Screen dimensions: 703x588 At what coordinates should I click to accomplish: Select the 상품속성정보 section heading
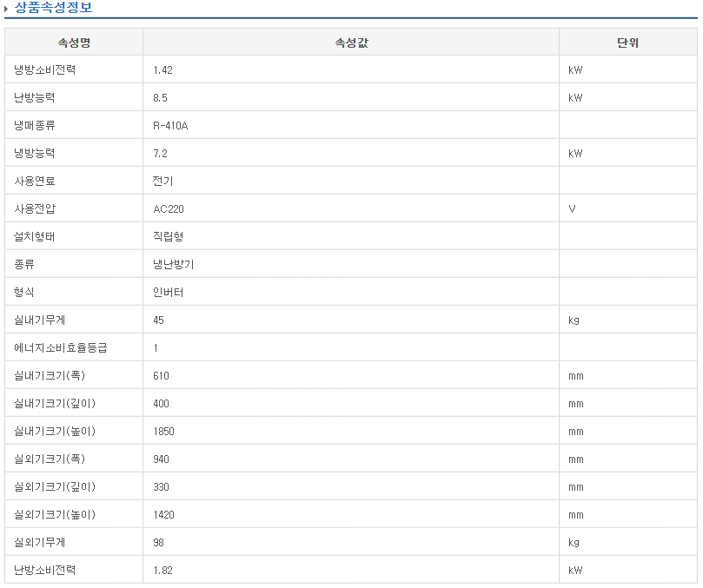click(53, 8)
